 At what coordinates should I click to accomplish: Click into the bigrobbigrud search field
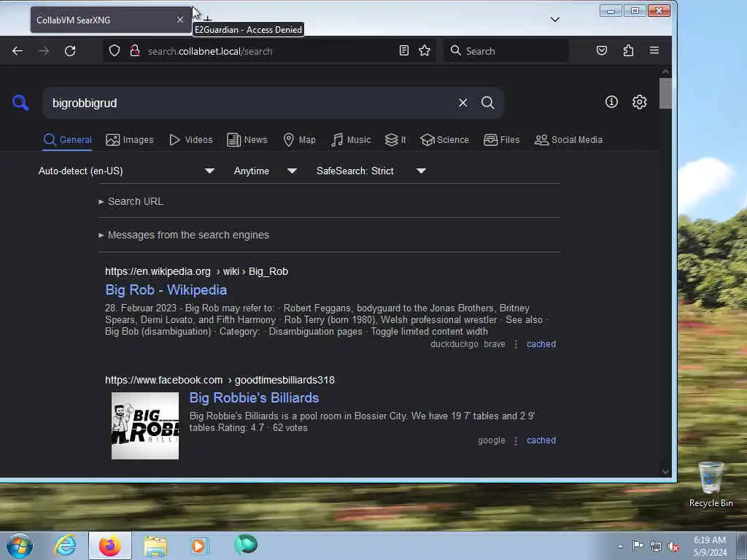point(248,103)
